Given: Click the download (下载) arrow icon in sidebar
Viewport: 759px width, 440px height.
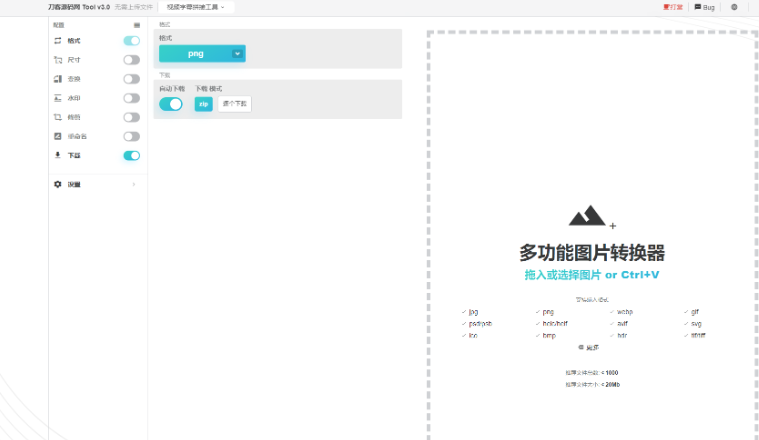Looking at the screenshot, I should 58,155.
